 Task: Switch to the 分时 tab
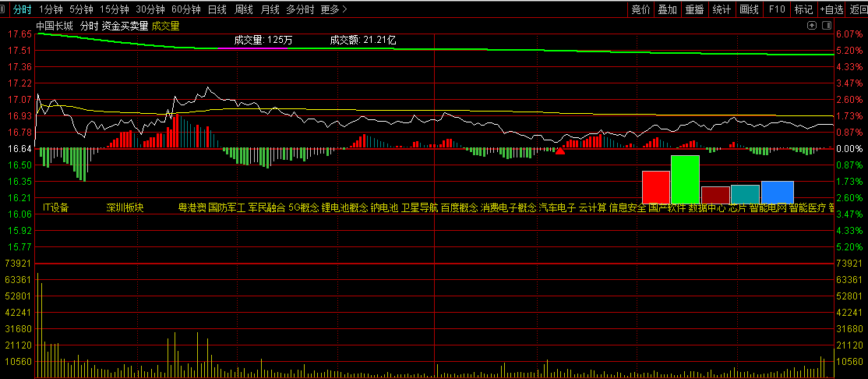[22, 9]
